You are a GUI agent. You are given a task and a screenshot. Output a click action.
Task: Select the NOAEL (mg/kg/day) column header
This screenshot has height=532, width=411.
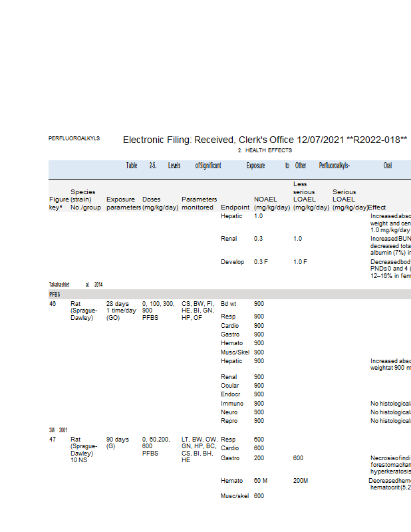(x=271, y=203)
